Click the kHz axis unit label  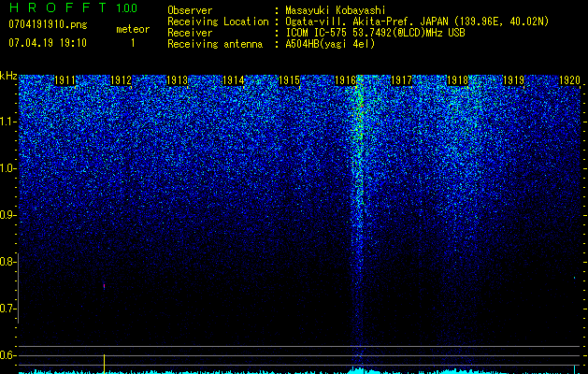(x=8, y=76)
